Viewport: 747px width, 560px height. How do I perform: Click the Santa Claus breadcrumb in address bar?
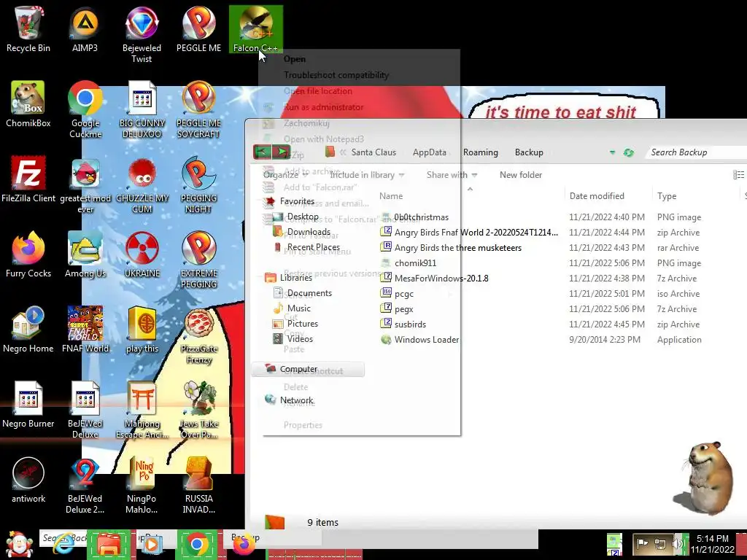[x=373, y=152]
